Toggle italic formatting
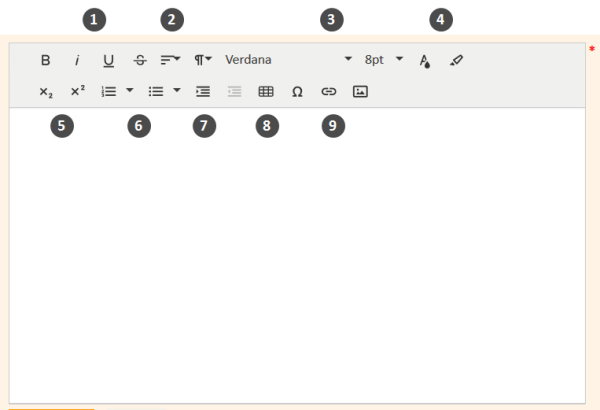The width and height of the screenshot is (600, 410). click(77, 60)
